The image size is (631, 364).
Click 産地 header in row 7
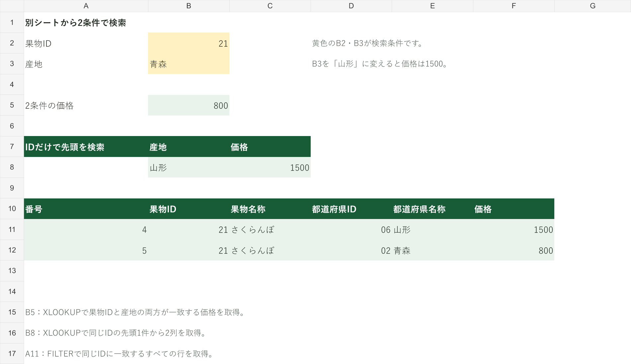158,147
